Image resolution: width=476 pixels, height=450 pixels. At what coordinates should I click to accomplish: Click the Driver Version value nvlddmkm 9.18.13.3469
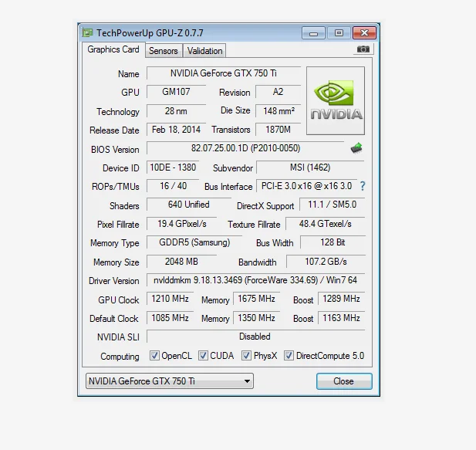click(x=255, y=280)
